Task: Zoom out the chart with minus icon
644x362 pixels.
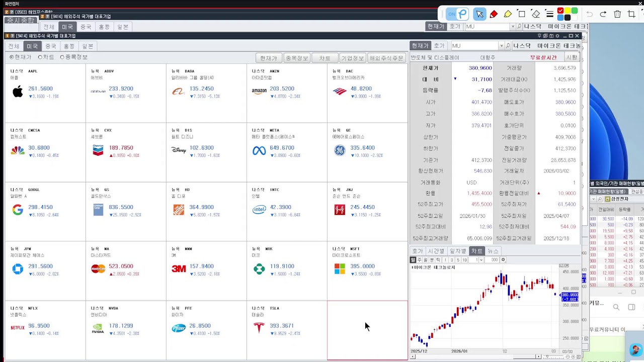Action: coord(568,357)
